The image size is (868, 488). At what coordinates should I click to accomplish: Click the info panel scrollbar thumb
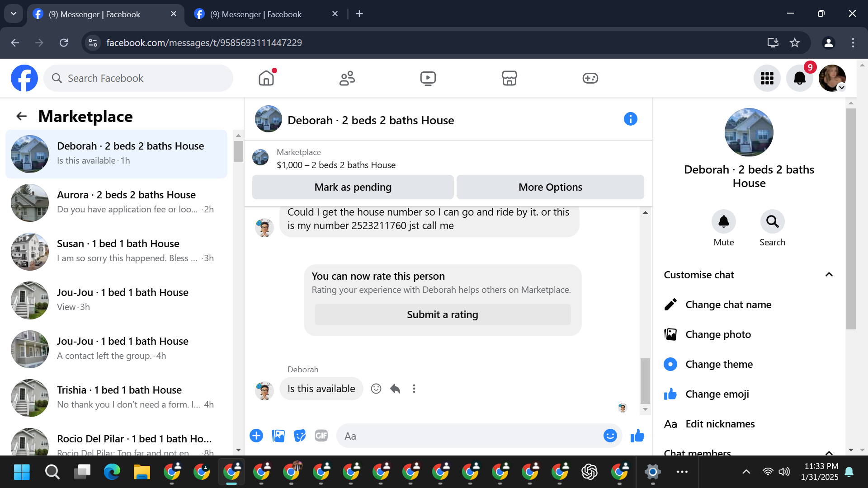click(x=851, y=219)
